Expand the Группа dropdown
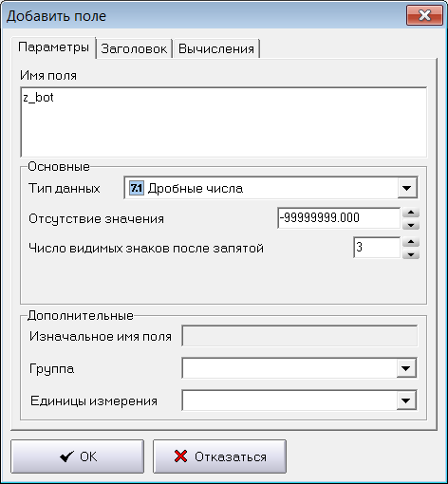Viewport: 448px width, 484px height. pyautogui.click(x=406, y=368)
